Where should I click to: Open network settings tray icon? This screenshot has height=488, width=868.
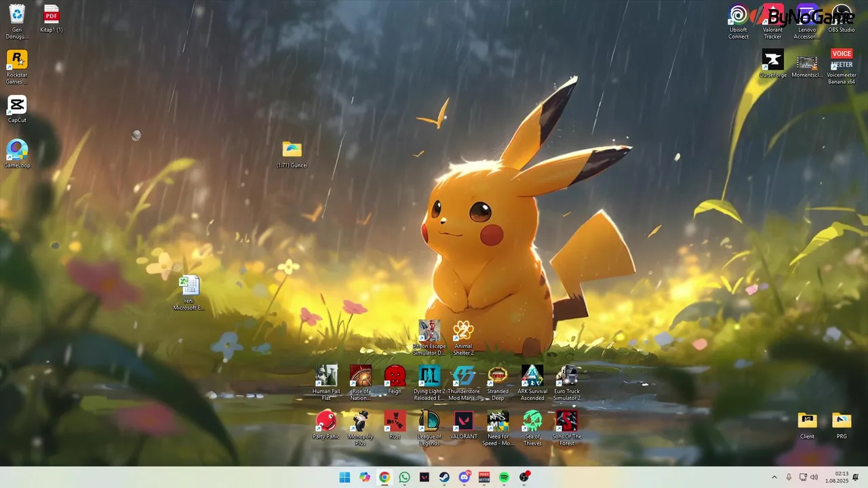point(803,477)
